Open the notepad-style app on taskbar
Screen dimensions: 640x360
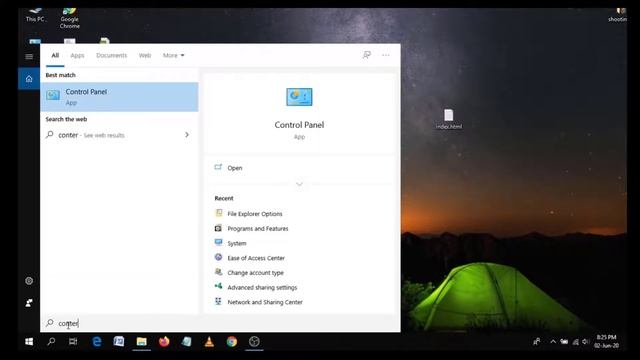click(187, 342)
